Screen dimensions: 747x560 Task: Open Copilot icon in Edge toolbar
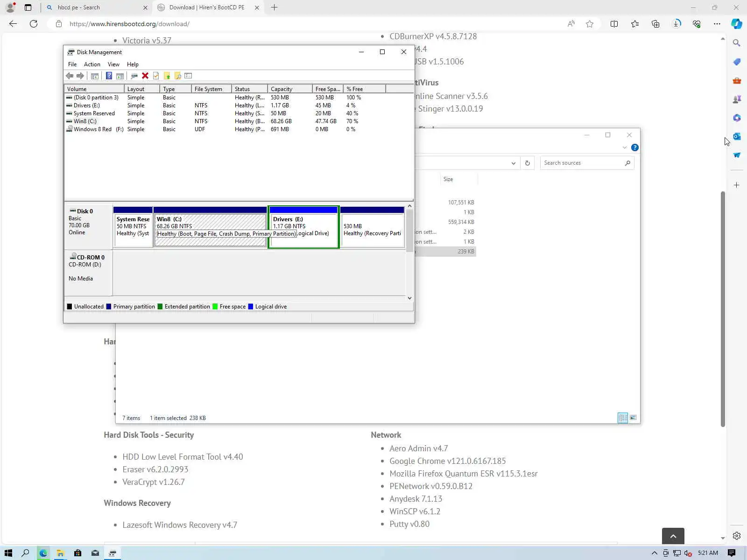tap(737, 24)
